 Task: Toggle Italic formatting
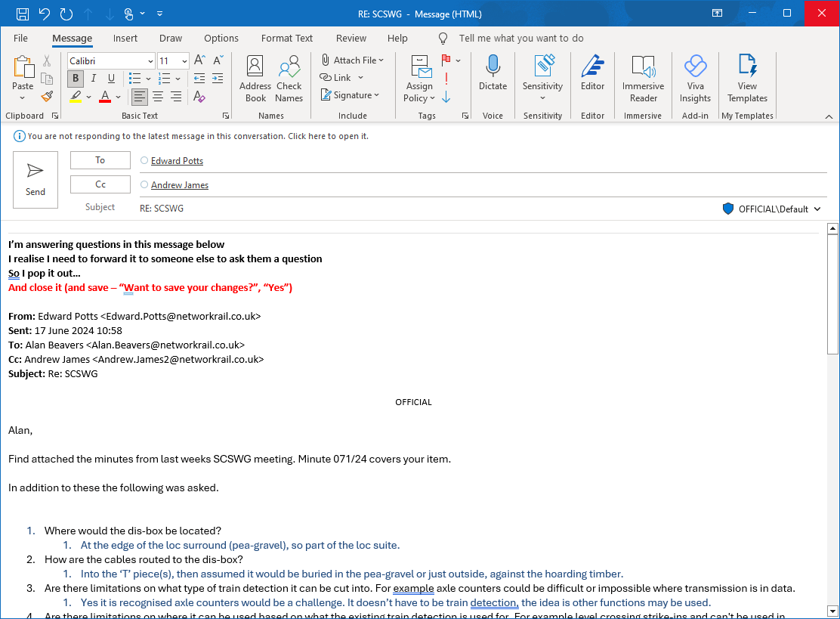point(93,79)
